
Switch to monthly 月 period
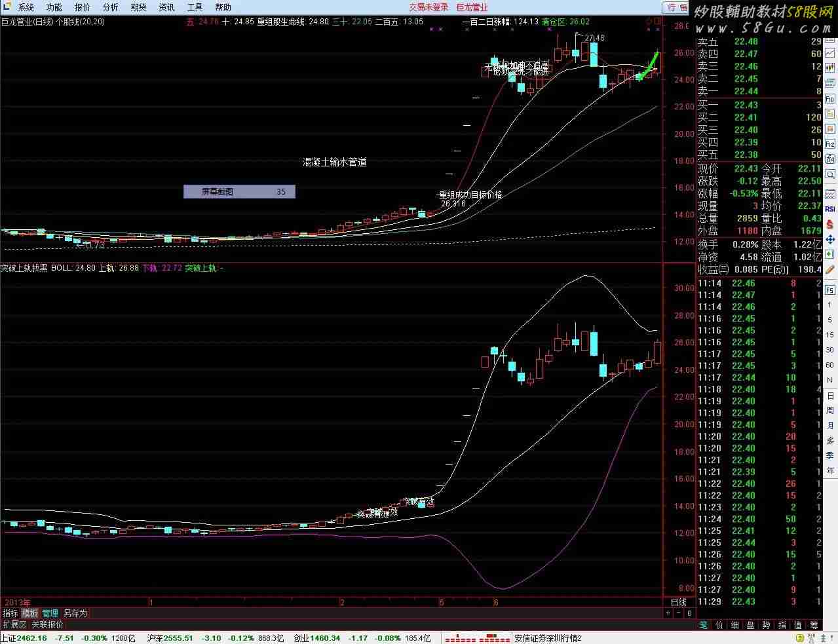tap(830, 426)
